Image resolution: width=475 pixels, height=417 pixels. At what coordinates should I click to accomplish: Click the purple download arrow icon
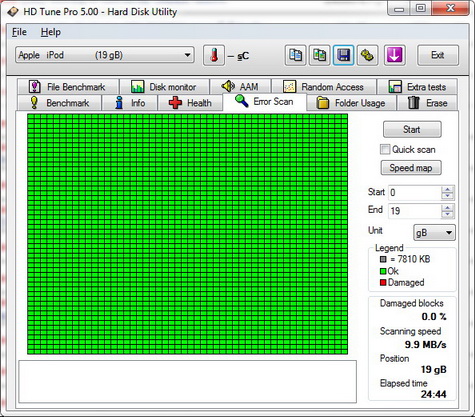click(394, 55)
